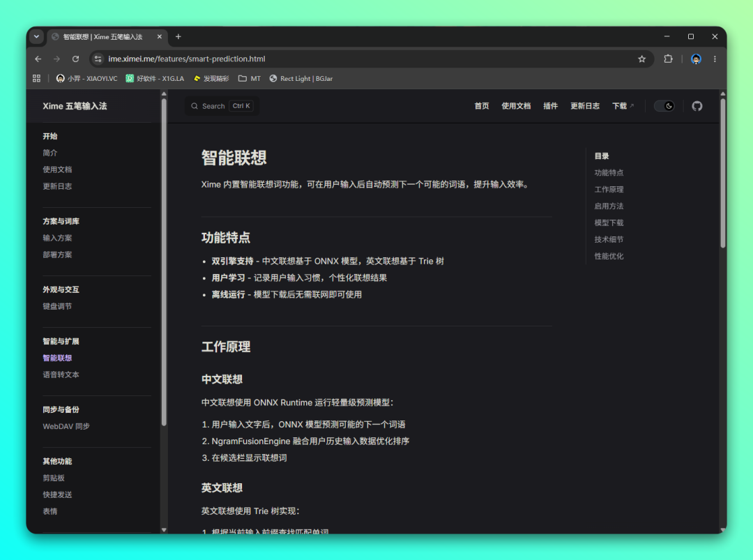
Task: Select 智能联想 in the sidebar
Action: pos(57,358)
